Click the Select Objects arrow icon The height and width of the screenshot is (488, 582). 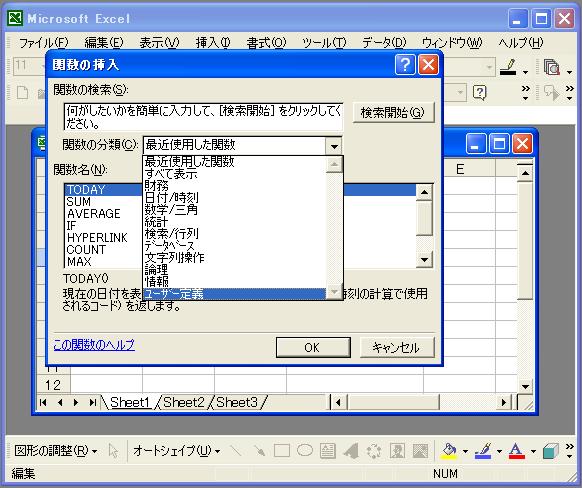tap(113, 451)
